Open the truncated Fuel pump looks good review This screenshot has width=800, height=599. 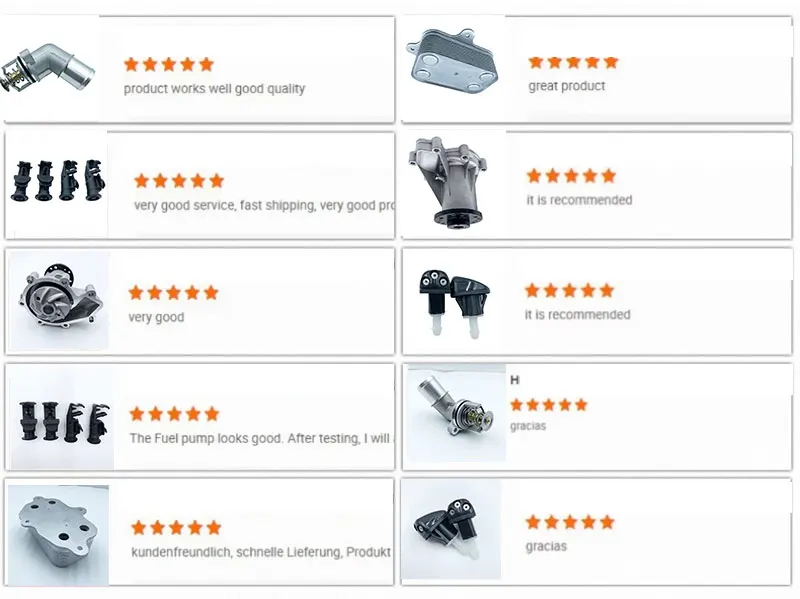tap(262, 438)
